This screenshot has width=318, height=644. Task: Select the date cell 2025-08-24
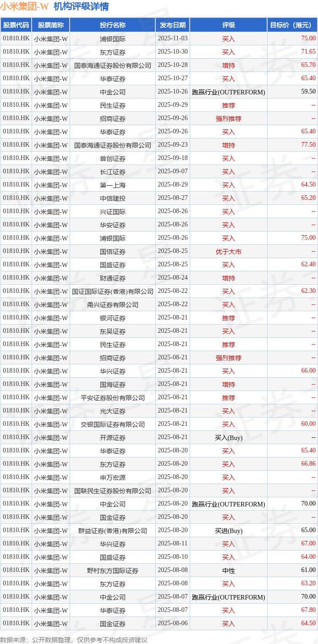[x=173, y=278]
